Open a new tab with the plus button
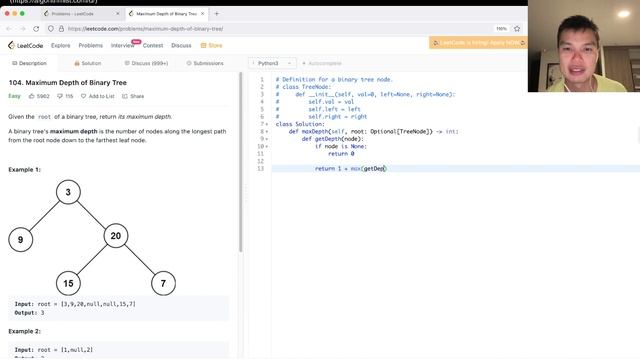This screenshot has height=360, width=640. point(217,13)
